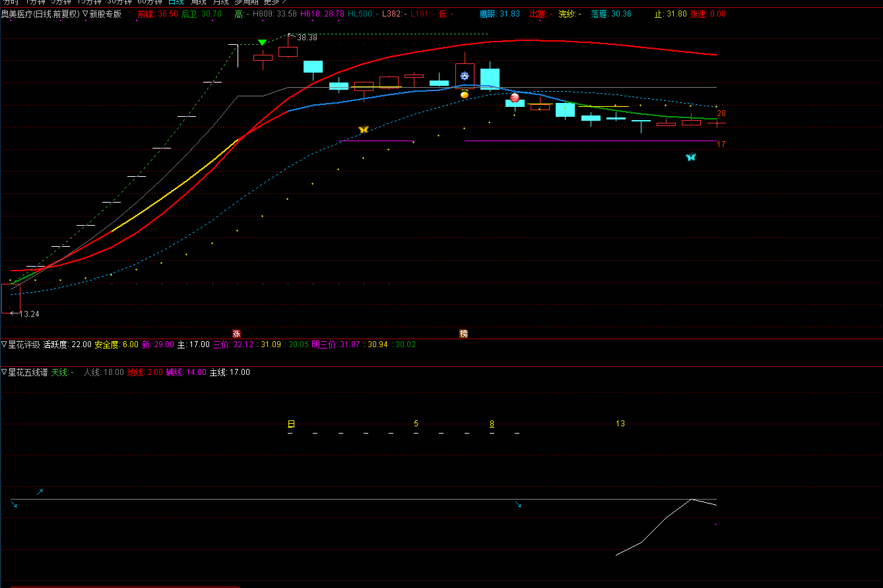Image resolution: width=883 pixels, height=588 pixels.
Task: Click the 地线: 2.00 value
Action: (x=145, y=372)
